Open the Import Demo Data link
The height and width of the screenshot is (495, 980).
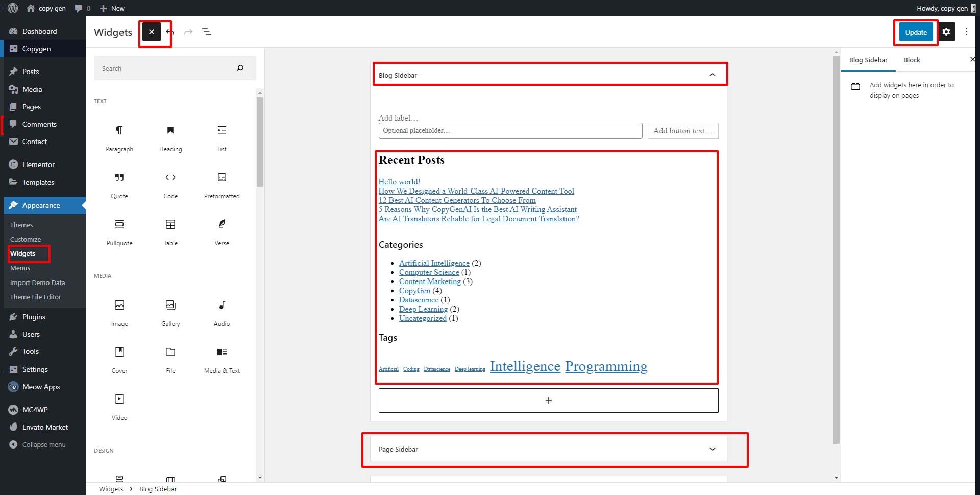coord(37,282)
